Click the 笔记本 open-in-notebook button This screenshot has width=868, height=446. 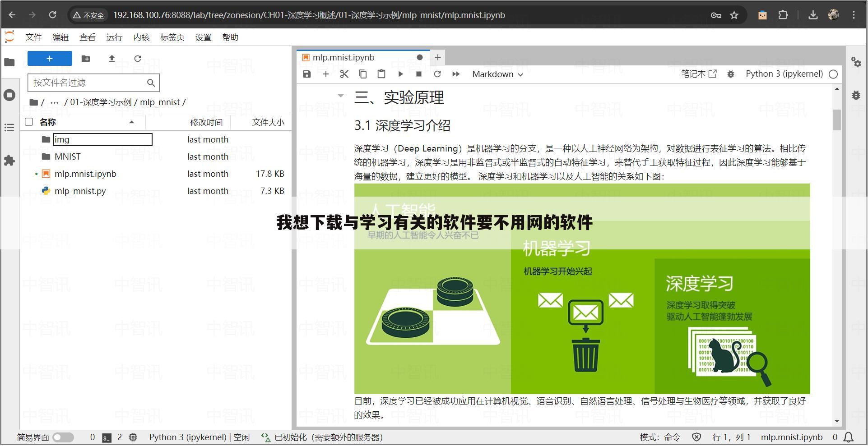(699, 74)
